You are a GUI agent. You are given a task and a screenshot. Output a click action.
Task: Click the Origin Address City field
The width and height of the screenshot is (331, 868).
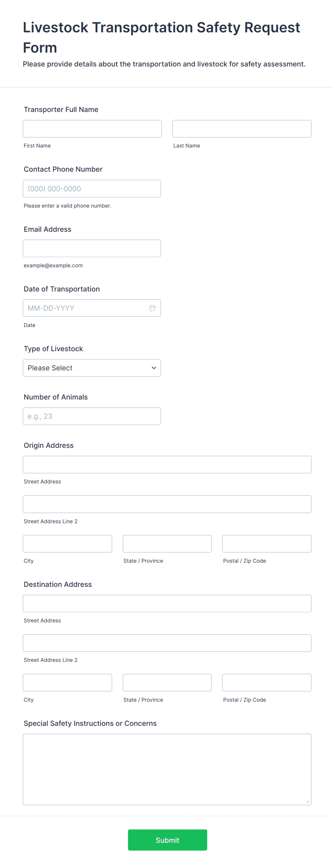(x=67, y=544)
